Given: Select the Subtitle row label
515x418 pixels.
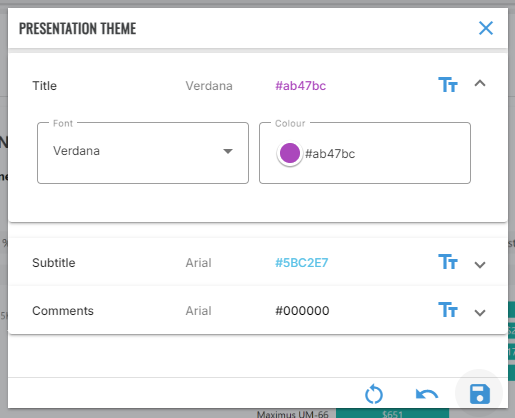Looking at the screenshot, I should 54,263.
